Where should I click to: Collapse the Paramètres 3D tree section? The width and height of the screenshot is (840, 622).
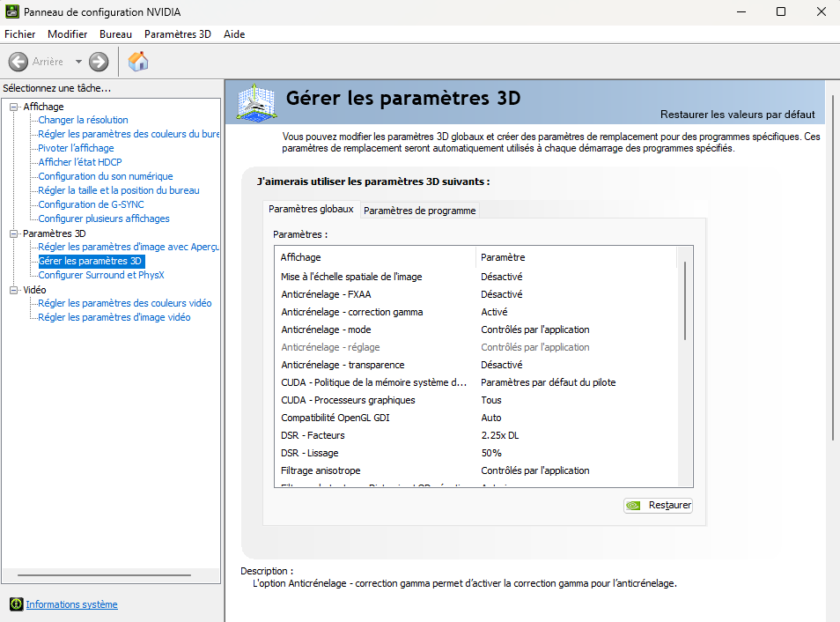point(14,233)
